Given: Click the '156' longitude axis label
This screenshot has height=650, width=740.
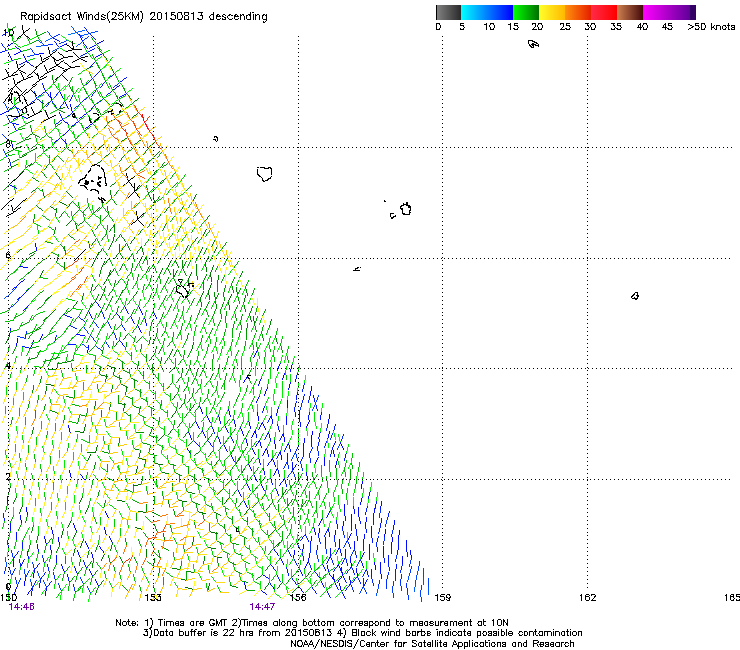Looking at the screenshot, I should tap(298, 598).
